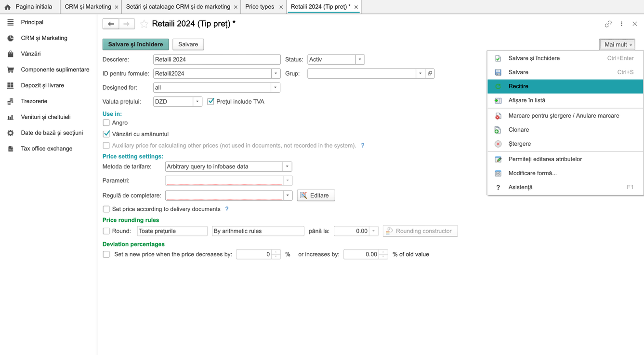This screenshot has width=644, height=355.
Task: Switch to the Price types tab
Action: tap(260, 7)
